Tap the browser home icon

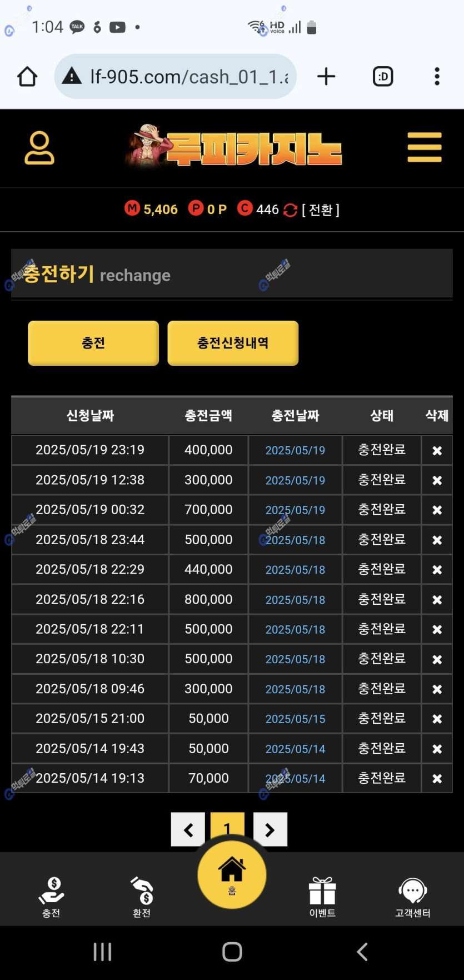coord(27,77)
